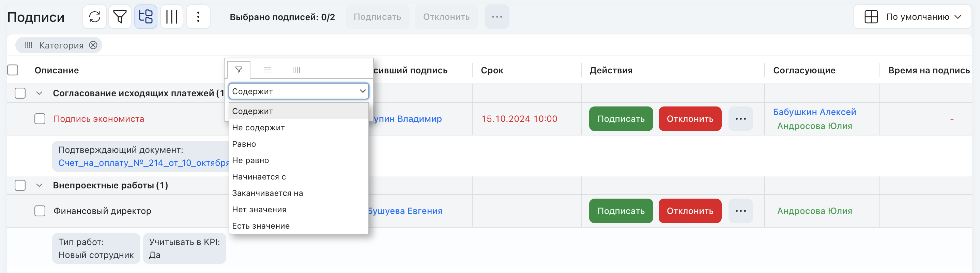980x273 pixels.
Task: Open the filter settings in toolbar
Action: pos(120,17)
